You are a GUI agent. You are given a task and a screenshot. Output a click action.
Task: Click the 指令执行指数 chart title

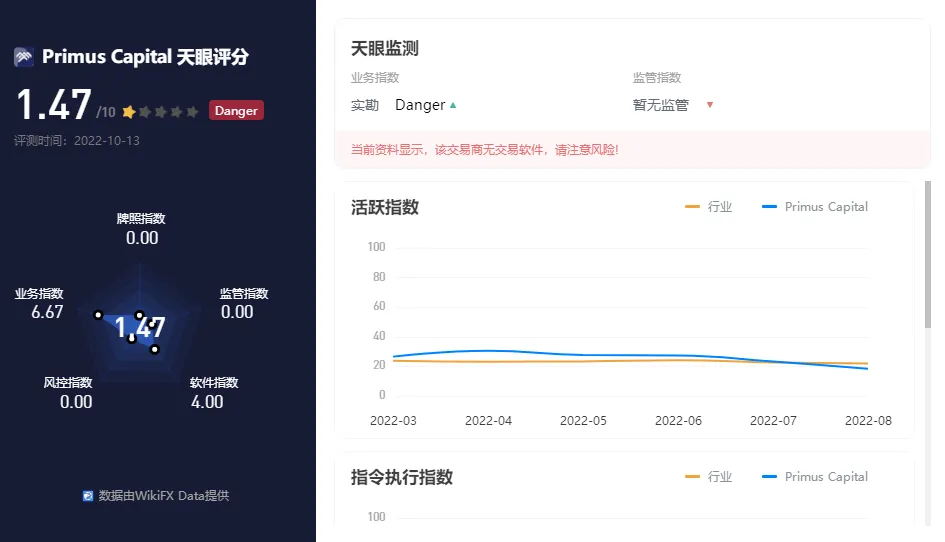pos(401,477)
